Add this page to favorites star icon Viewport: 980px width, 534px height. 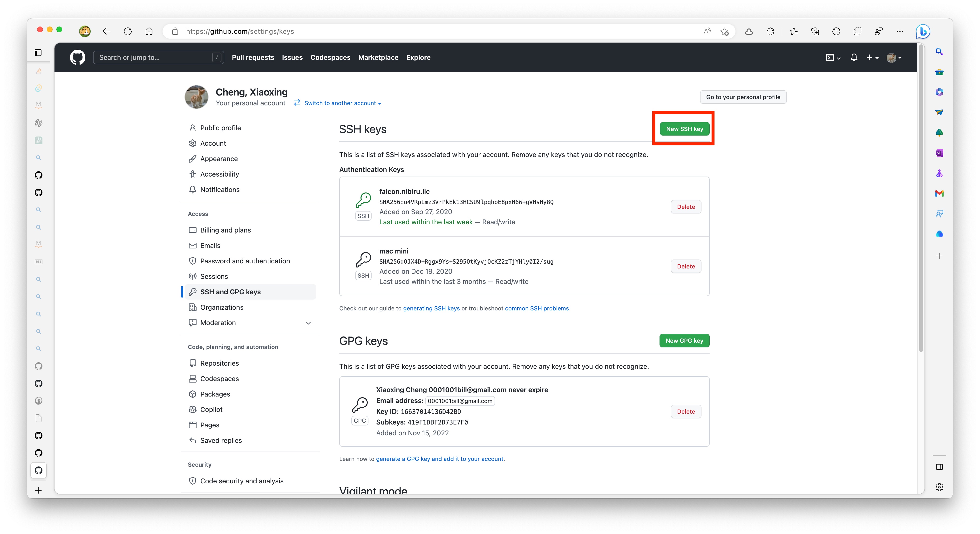pyautogui.click(x=724, y=31)
